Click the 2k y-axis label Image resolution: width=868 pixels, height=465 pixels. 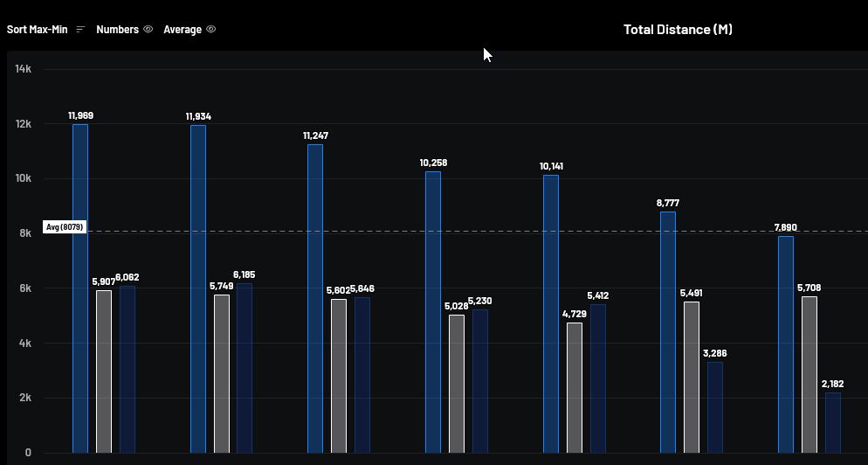(x=26, y=398)
